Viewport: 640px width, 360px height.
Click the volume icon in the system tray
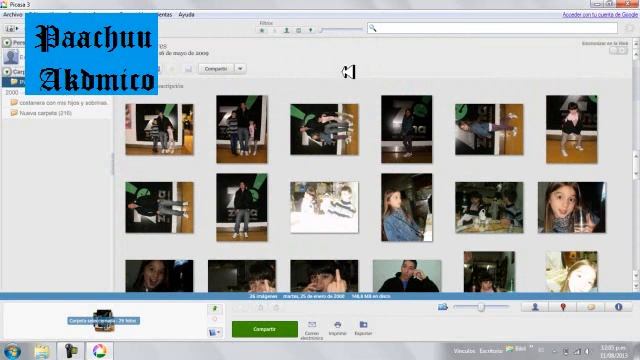[587, 351]
